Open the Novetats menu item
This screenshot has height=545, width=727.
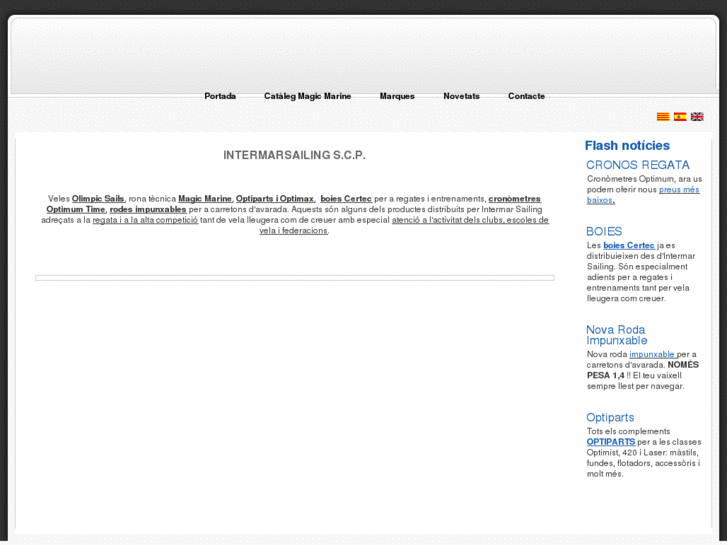coord(461,96)
